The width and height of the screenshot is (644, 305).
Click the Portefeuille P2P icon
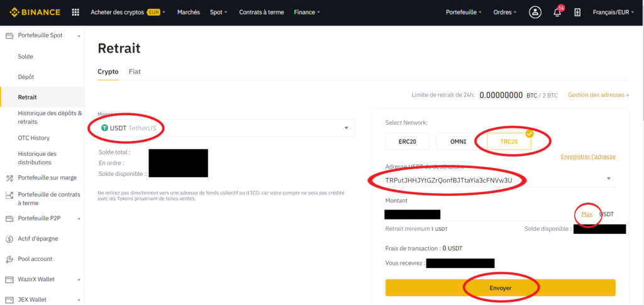(9, 218)
